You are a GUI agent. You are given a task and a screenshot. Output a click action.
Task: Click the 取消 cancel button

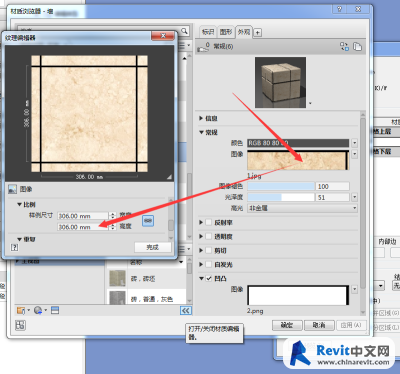pyautogui.click(x=319, y=325)
